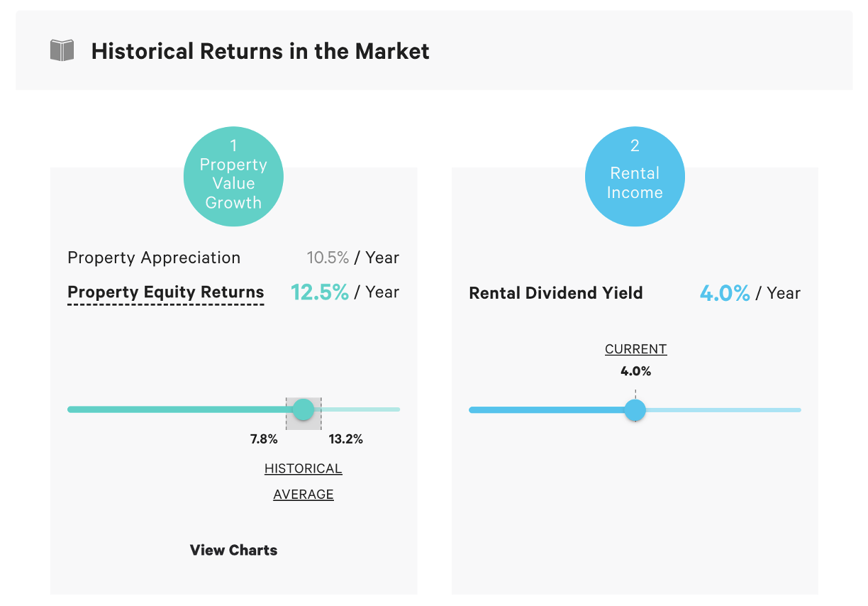Screen dimensions: 868x606
Task: Click the 10.5% per year appreciation value
Action: (x=328, y=258)
